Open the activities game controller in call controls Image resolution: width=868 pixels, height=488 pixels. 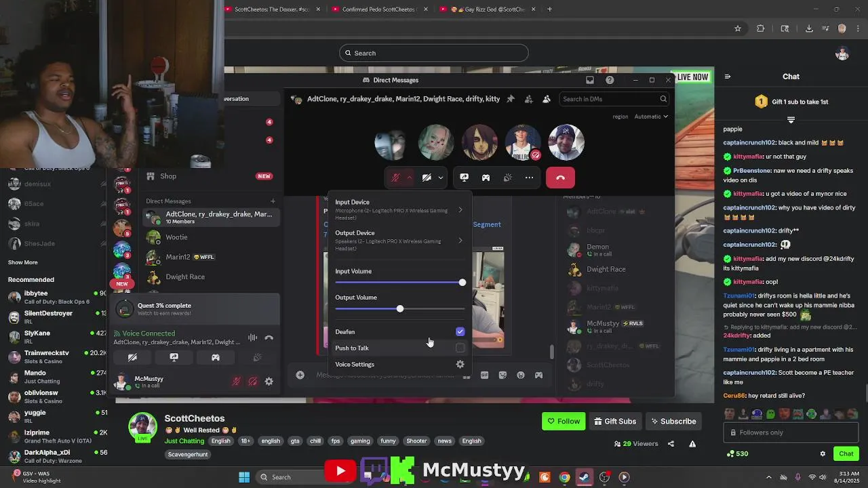click(486, 178)
